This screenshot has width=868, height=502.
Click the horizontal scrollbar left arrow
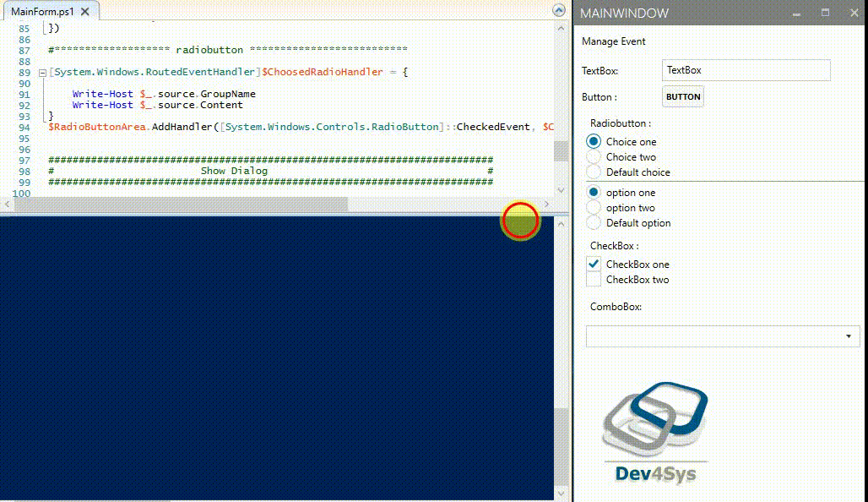pos(8,204)
